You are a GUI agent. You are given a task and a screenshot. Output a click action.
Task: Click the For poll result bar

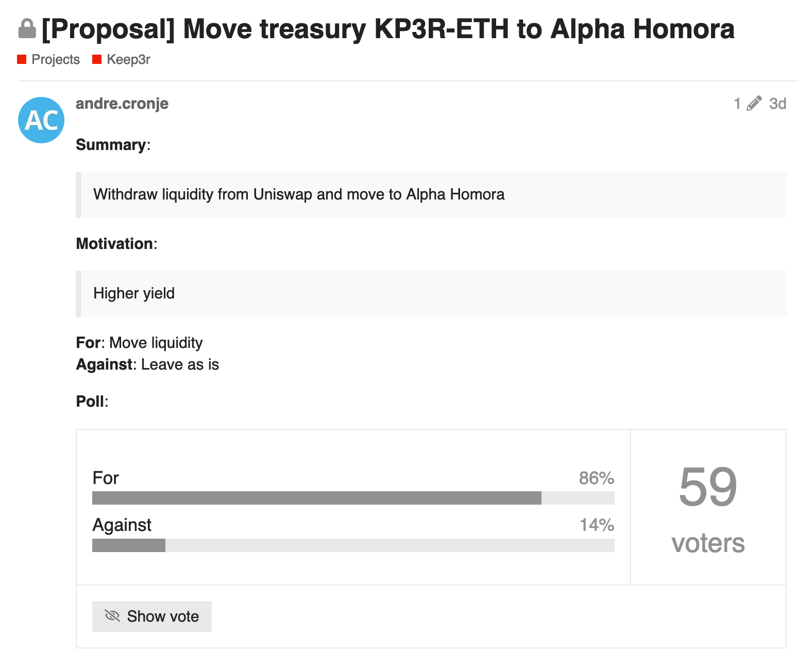[x=353, y=498]
